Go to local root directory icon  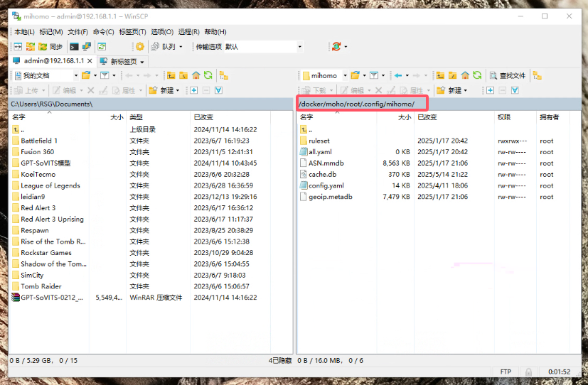point(183,76)
